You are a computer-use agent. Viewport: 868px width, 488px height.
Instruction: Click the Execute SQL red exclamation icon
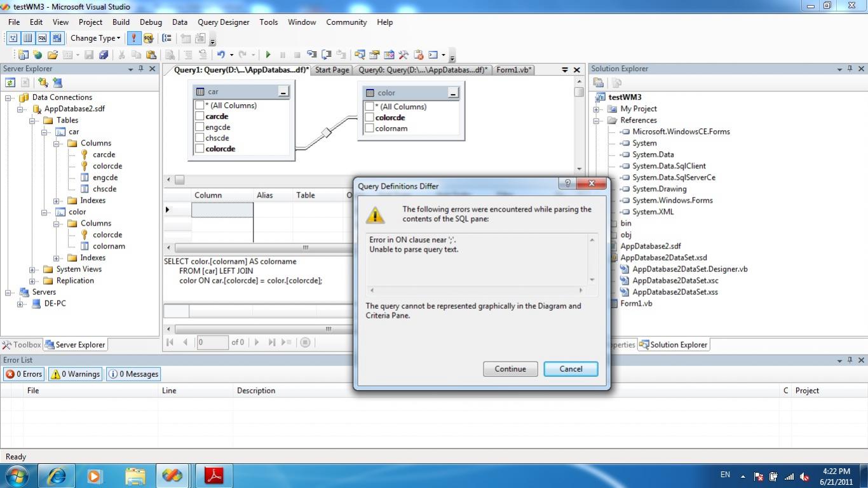133,38
